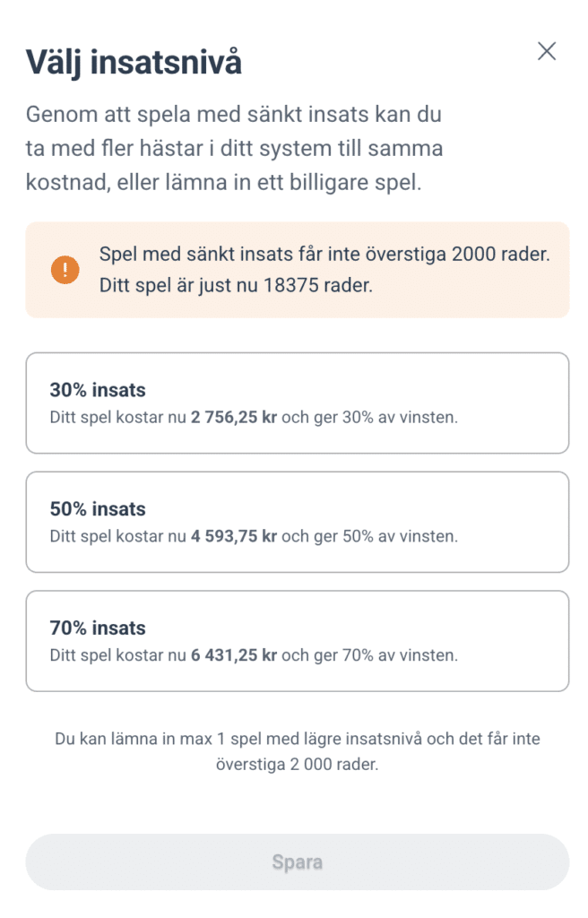Choose the 50% insats option card
The height and width of the screenshot is (918, 588).
(297, 522)
